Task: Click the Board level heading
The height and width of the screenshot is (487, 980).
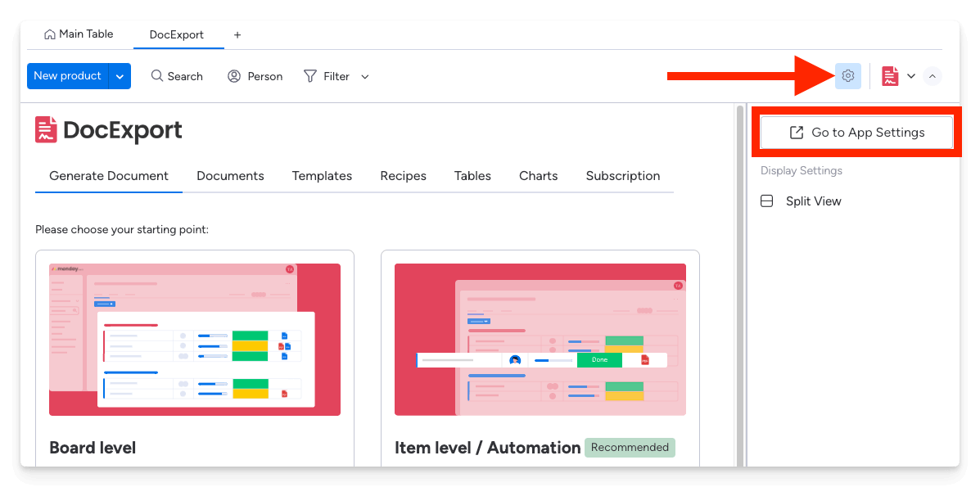Action: point(93,448)
